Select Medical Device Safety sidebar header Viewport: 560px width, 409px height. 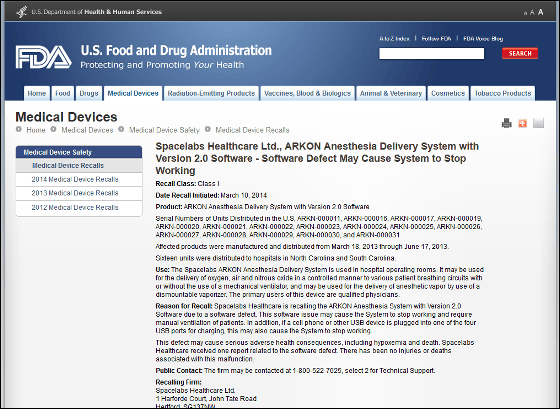[79, 152]
